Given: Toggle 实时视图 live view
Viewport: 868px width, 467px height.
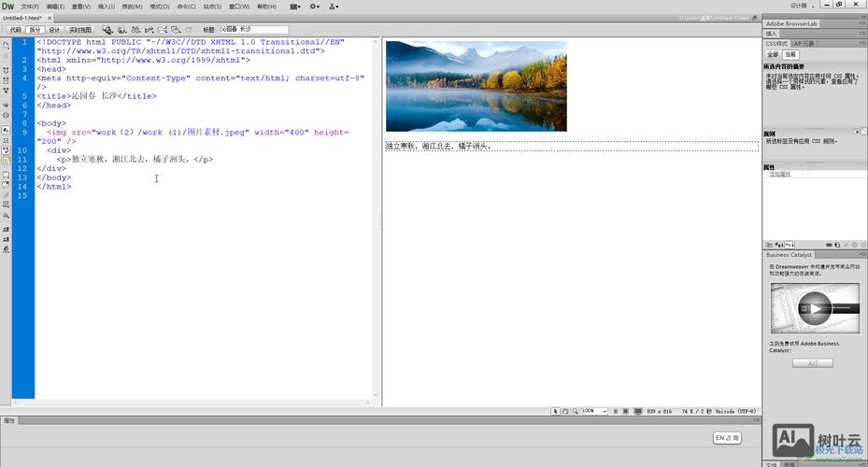Looking at the screenshot, I should (x=79, y=30).
